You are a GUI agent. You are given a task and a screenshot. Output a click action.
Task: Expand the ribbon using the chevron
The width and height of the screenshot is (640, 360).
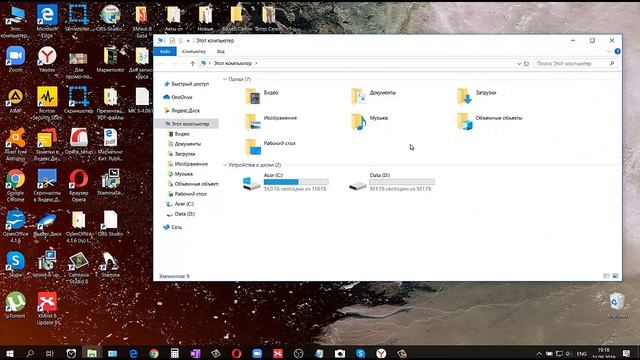pos(609,51)
